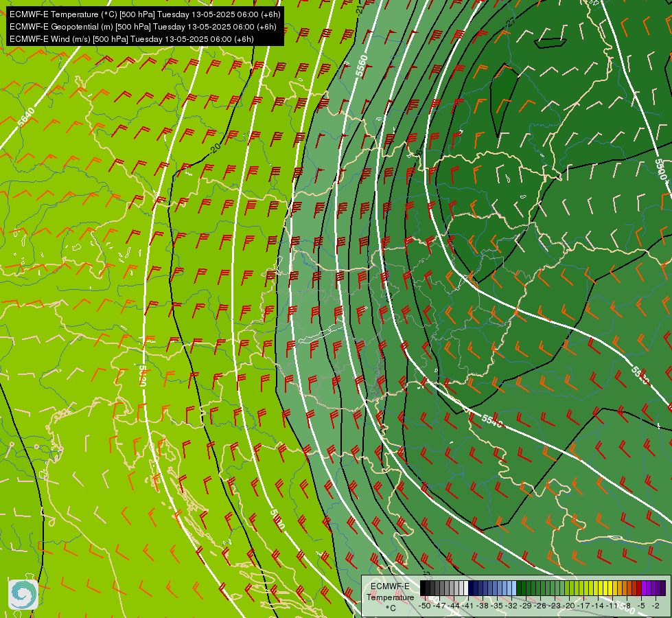Click the dark purple legend swatch
This screenshot has width=672, height=618.
[663, 588]
